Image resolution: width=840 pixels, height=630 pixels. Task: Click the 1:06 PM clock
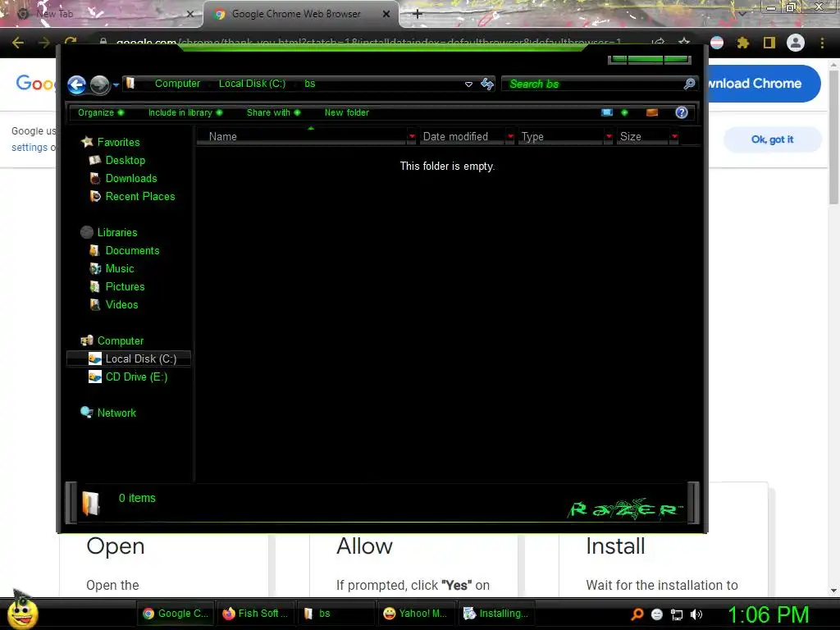768,614
